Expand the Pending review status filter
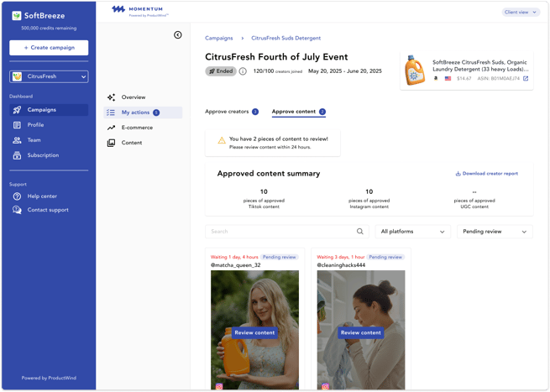 495,232
